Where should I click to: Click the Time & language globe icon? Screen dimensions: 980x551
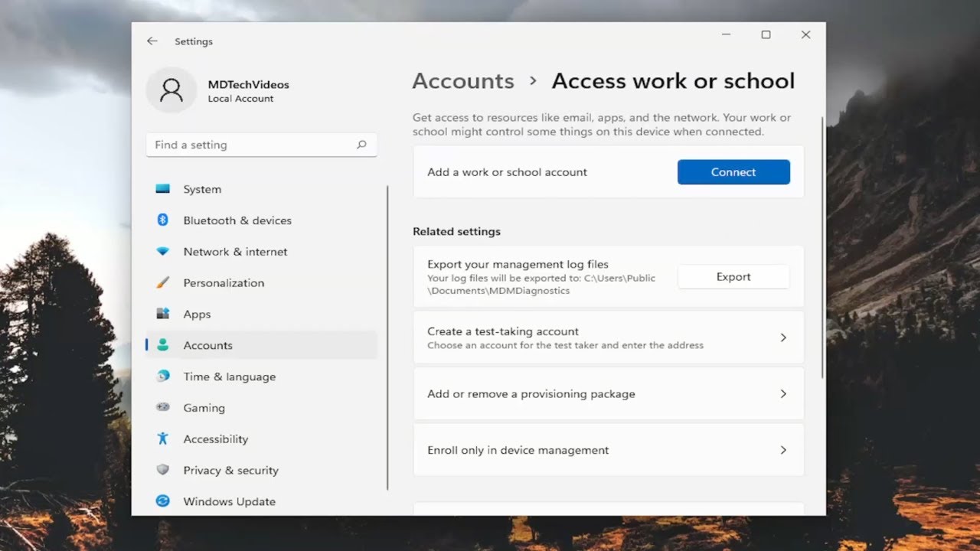click(162, 377)
